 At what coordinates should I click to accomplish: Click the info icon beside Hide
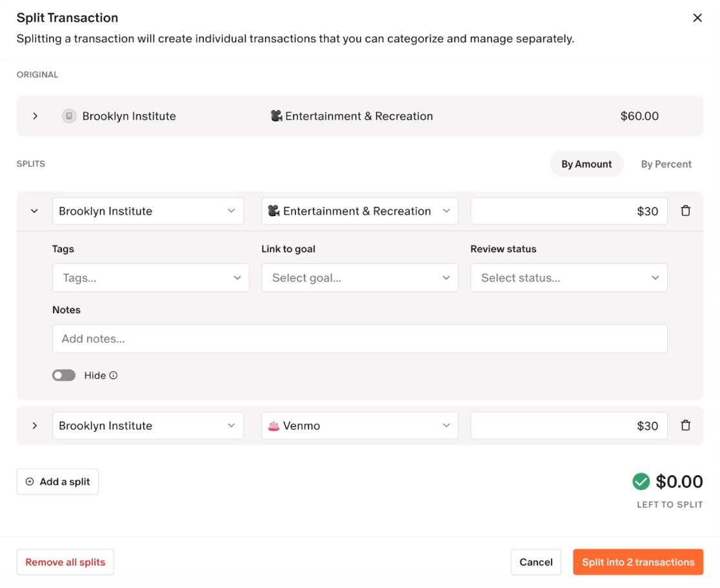pos(114,375)
